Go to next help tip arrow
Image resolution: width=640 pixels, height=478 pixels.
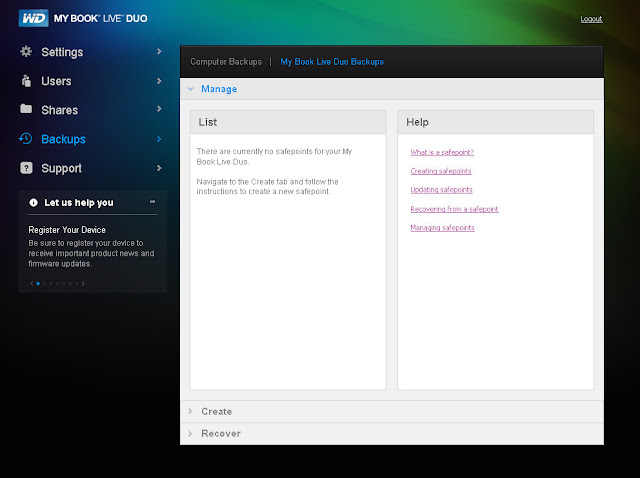click(83, 283)
